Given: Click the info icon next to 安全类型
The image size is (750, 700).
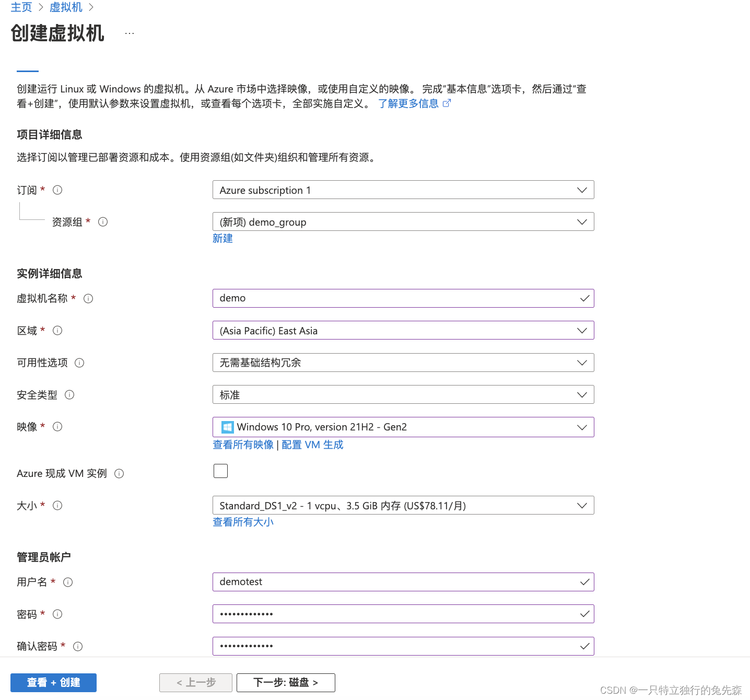Looking at the screenshot, I should [69, 395].
